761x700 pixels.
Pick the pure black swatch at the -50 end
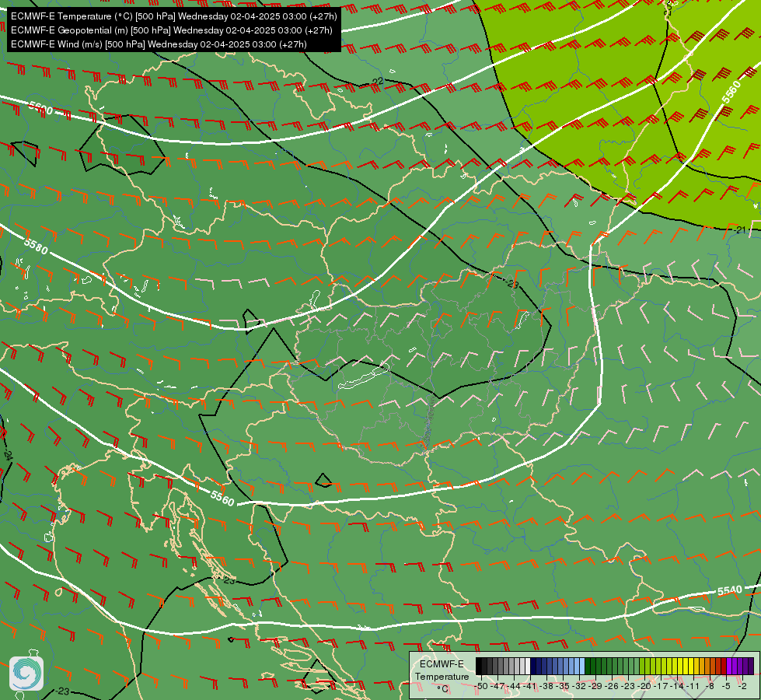[479, 666]
